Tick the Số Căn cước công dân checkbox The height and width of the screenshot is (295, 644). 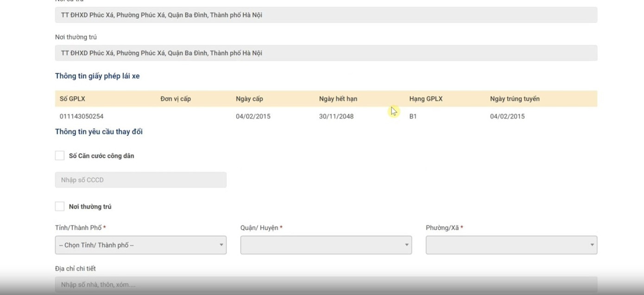[x=60, y=156]
